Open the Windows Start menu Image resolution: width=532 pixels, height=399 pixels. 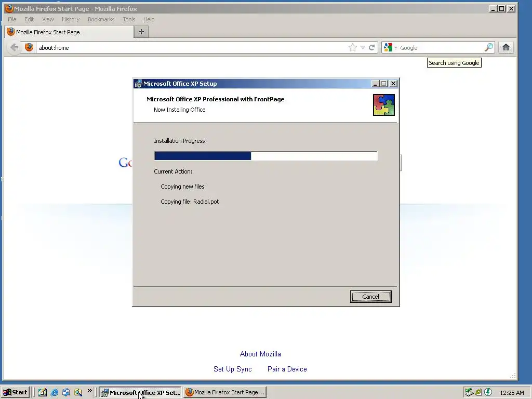point(15,392)
